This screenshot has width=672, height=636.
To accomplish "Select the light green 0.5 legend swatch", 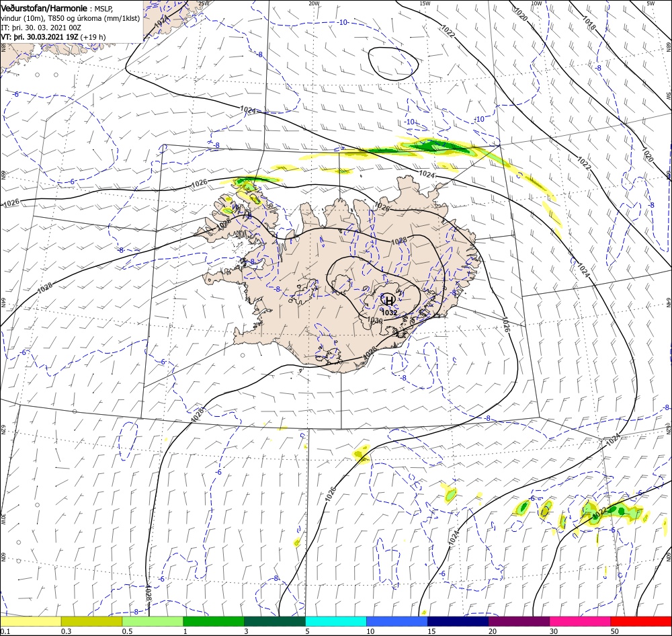I will point(153,621).
